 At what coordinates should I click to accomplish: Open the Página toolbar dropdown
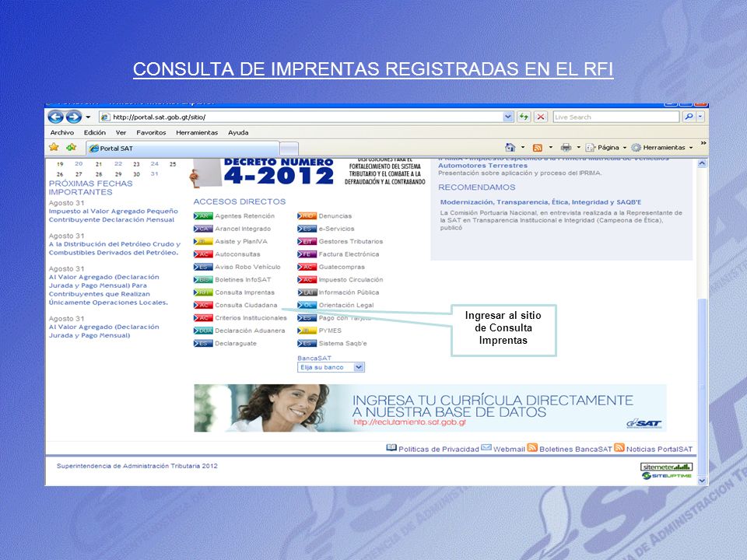605,148
